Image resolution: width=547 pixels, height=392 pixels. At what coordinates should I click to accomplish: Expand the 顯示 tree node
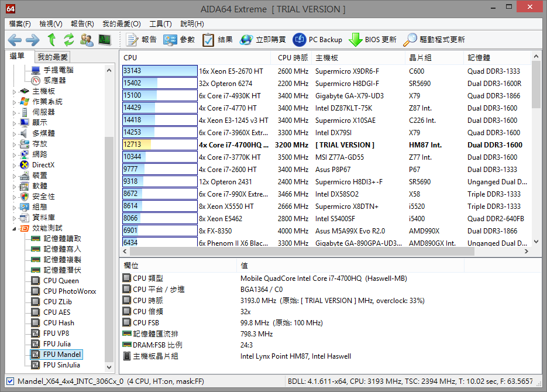[14, 123]
